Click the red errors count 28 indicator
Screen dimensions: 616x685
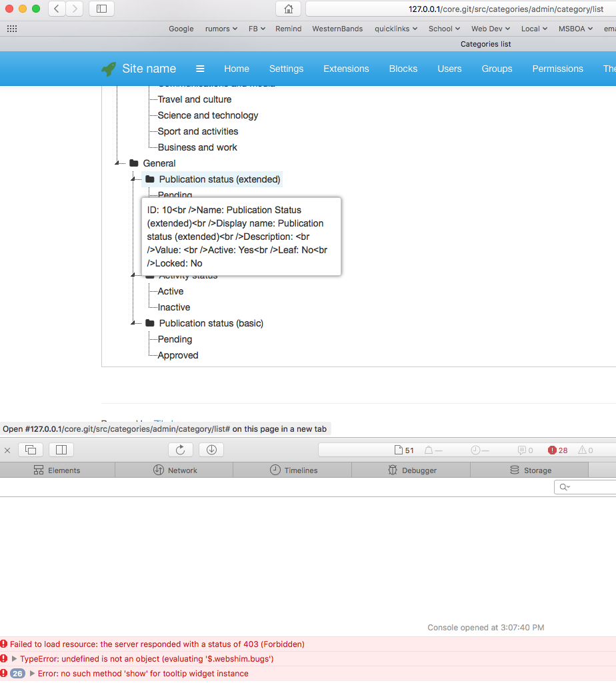[558, 450]
